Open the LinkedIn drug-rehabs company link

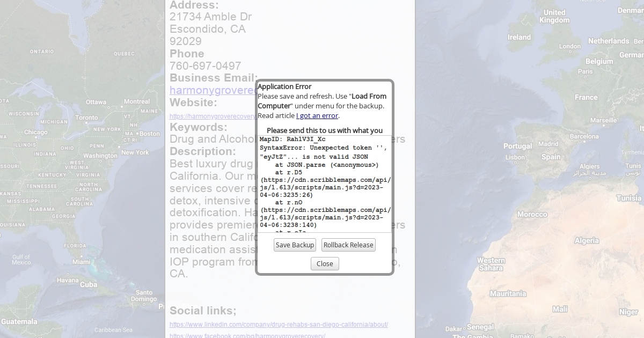[x=279, y=325]
